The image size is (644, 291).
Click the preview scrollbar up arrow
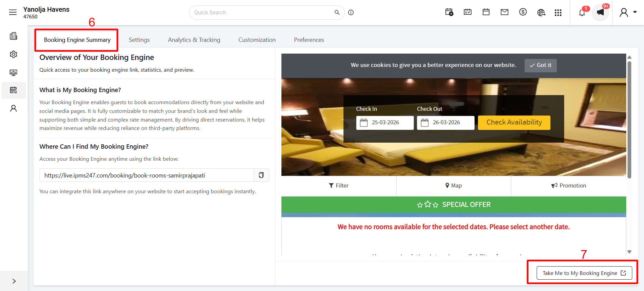630,57
